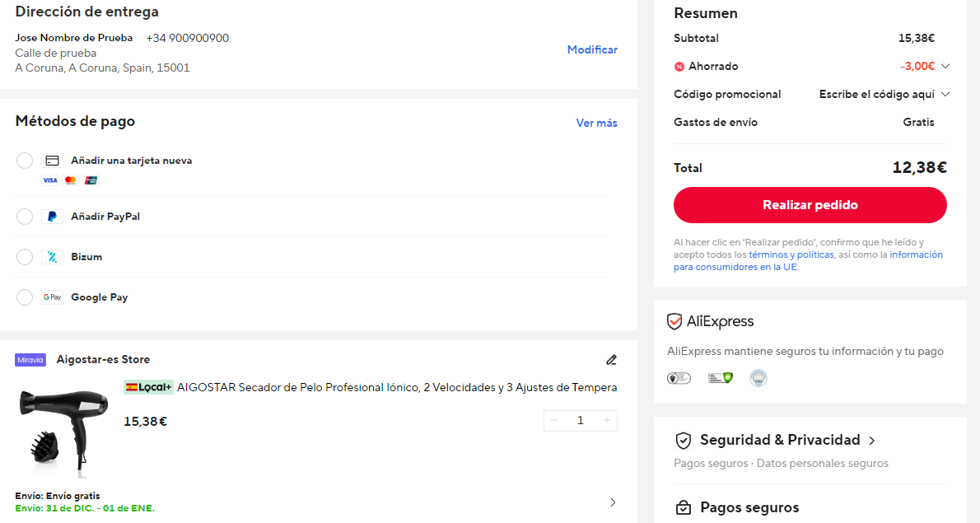Click the red Ahorrado discount icon

point(679,67)
